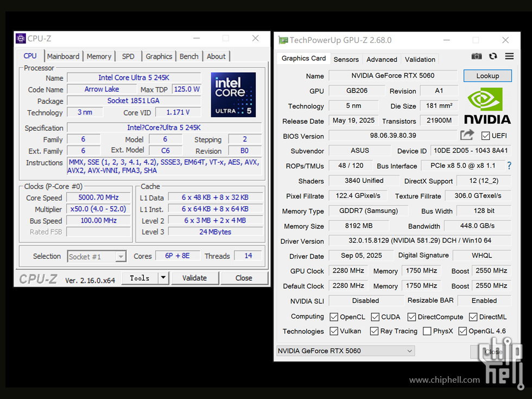Viewport: 532px width, 399px height.
Task: Toggle the CUDA checkbox
Action: (x=375, y=317)
